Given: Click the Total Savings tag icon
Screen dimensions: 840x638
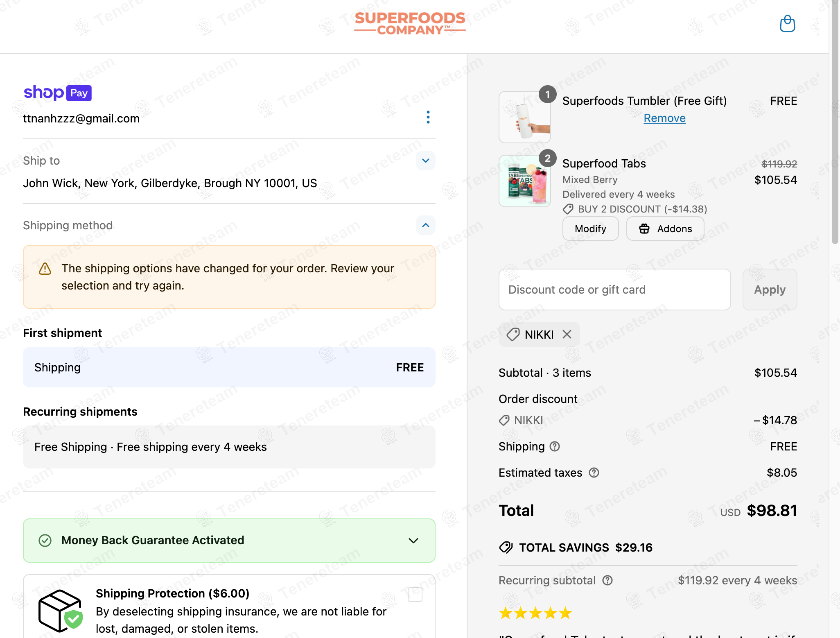Looking at the screenshot, I should tap(506, 548).
